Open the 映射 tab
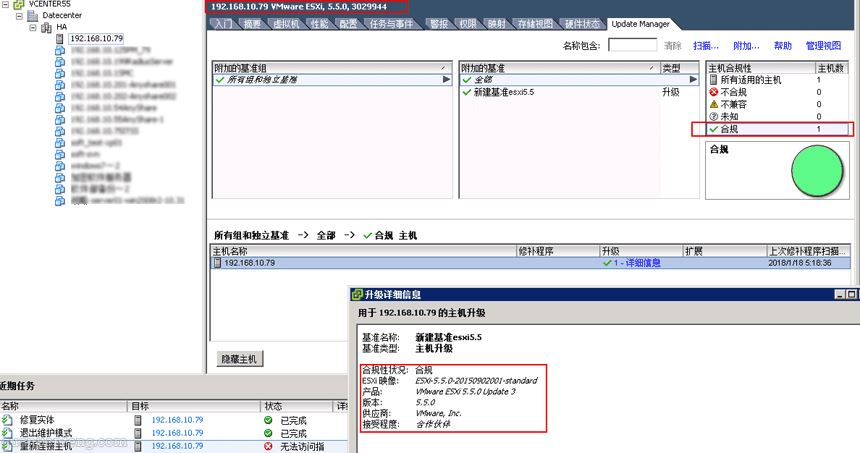The image size is (860, 453). [x=497, y=24]
